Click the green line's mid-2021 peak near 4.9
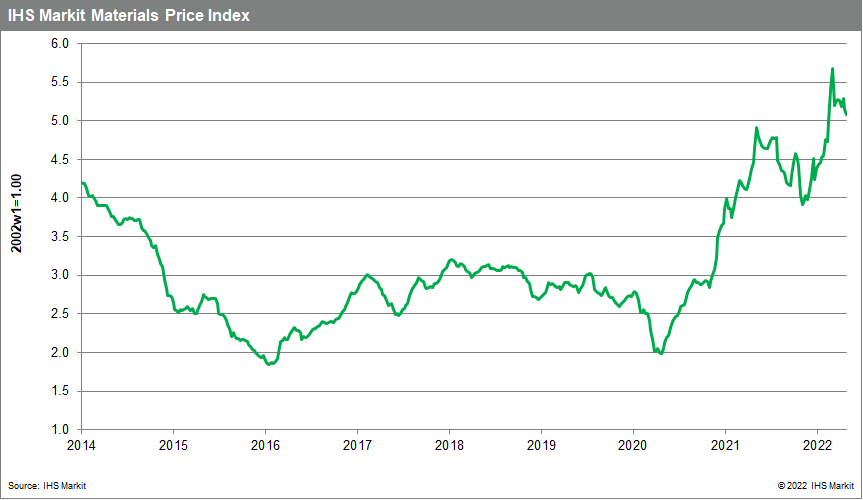This screenshot has width=863, height=500. click(x=756, y=128)
